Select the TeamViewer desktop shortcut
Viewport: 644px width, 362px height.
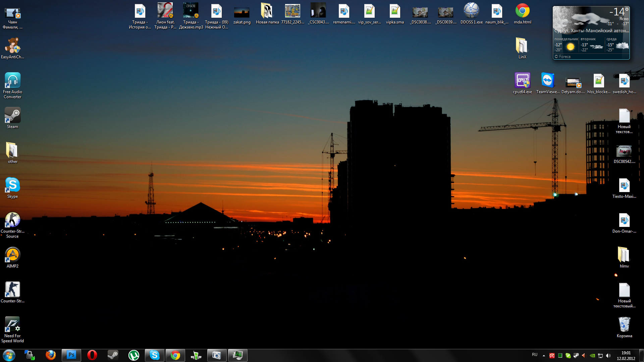(x=548, y=83)
